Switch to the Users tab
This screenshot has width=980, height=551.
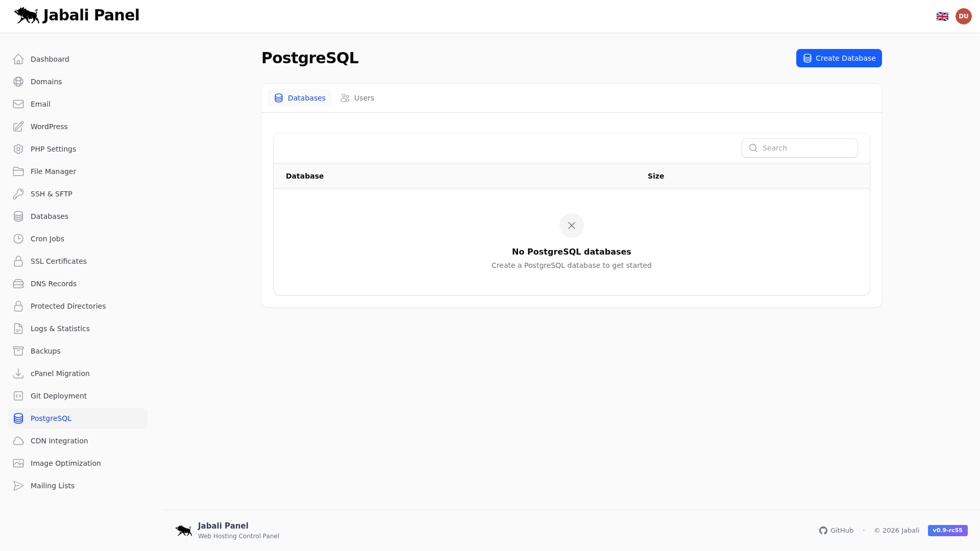tap(357, 97)
